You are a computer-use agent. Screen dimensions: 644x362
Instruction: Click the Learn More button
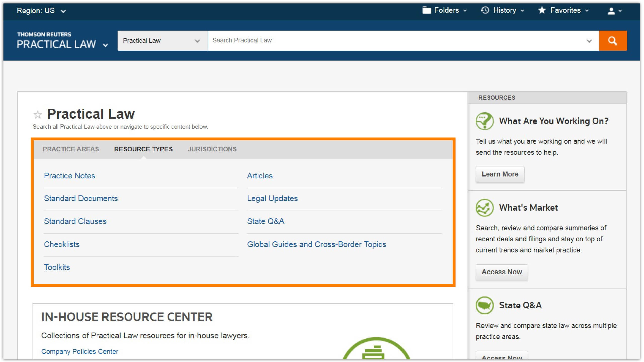point(500,174)
